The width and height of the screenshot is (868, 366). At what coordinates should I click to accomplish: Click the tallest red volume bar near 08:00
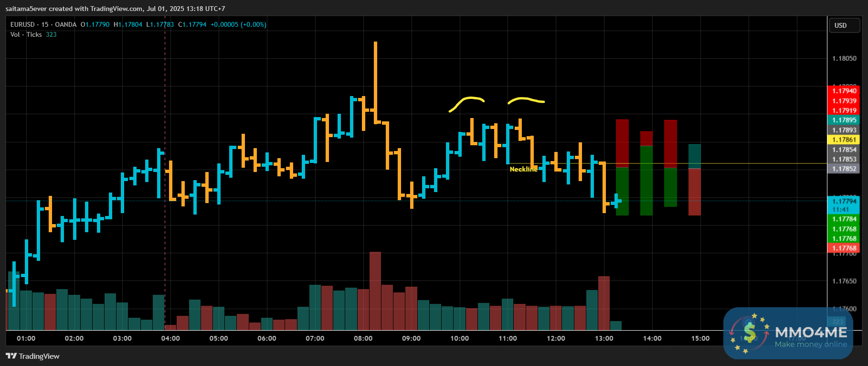coord(375,291)
